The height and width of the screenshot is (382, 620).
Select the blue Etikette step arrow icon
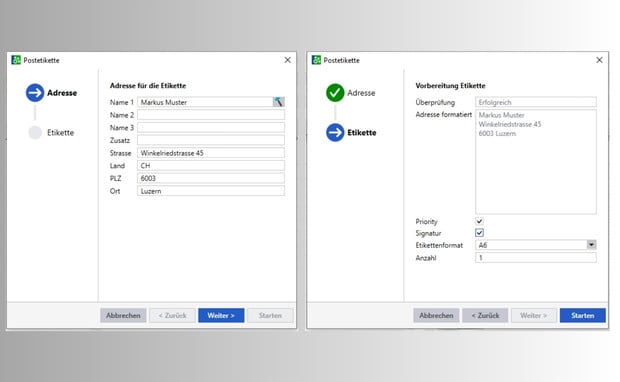tap(335, 132)
